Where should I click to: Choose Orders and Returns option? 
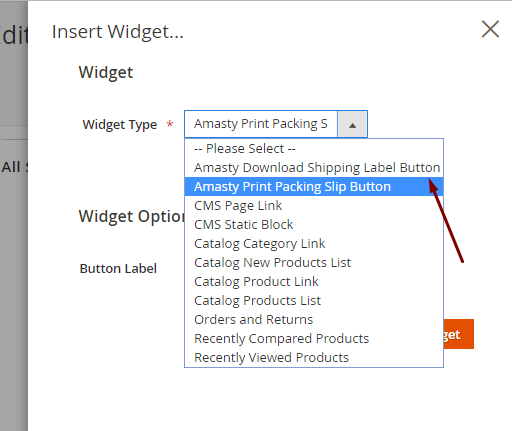click(x=314, y=319)
